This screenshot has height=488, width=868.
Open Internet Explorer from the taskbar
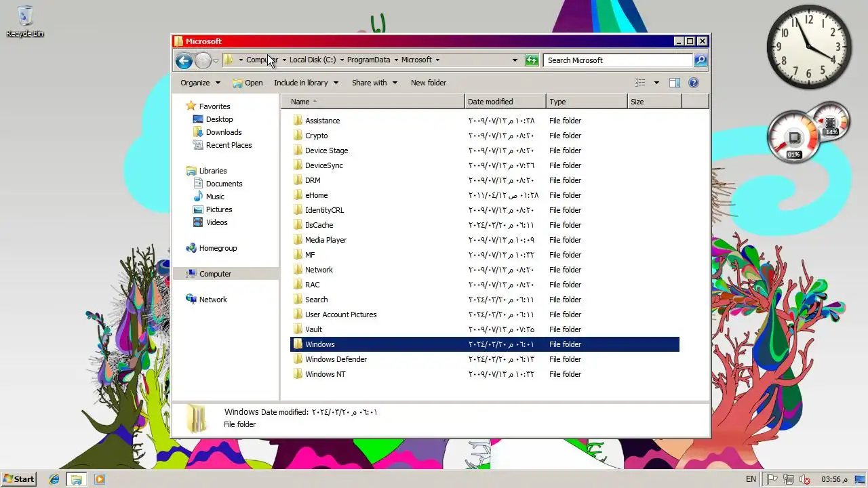pos(54,479)
